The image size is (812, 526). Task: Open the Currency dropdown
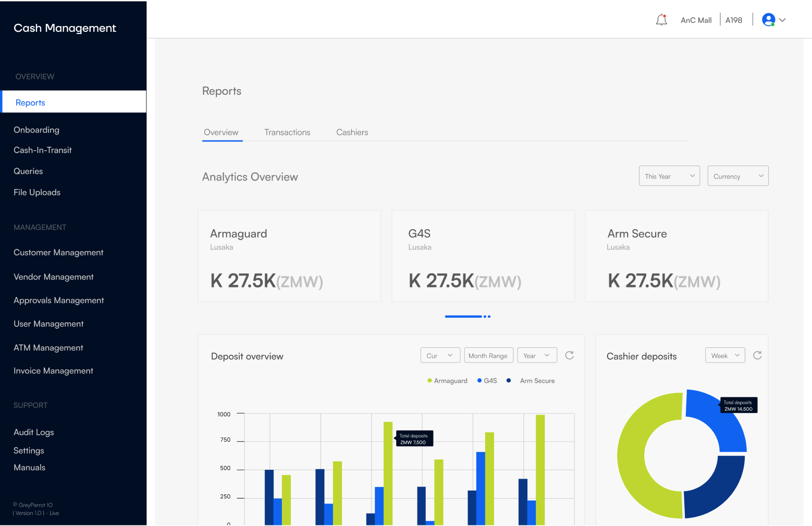click(737, 176)
